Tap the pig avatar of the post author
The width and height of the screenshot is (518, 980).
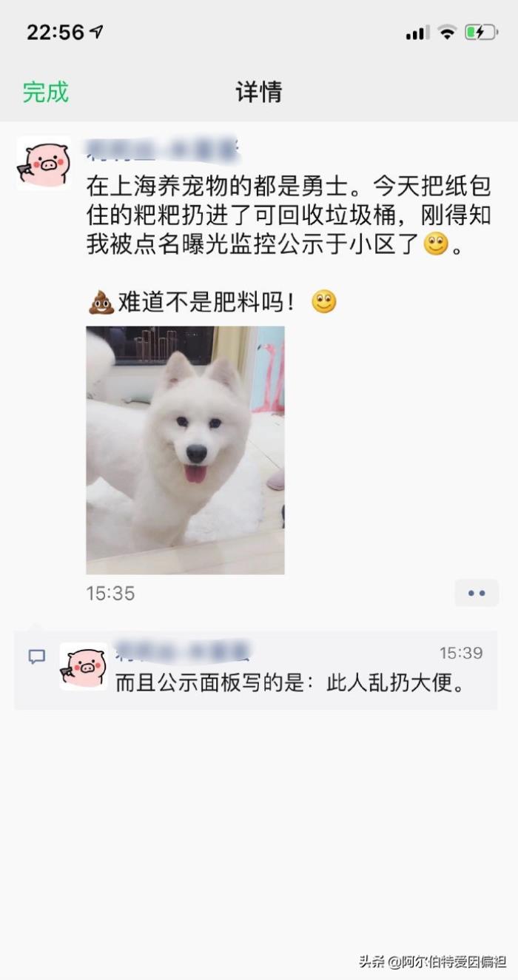coord(44,163)
